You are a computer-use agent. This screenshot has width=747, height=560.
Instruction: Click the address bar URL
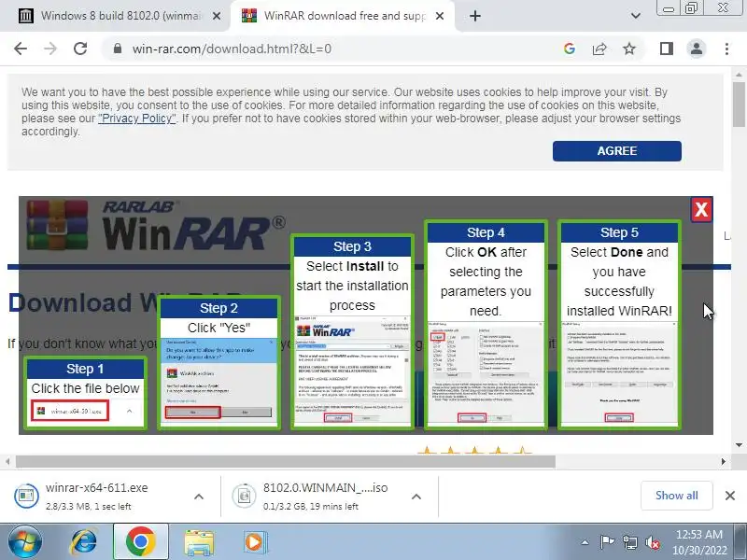coord(232,49)
